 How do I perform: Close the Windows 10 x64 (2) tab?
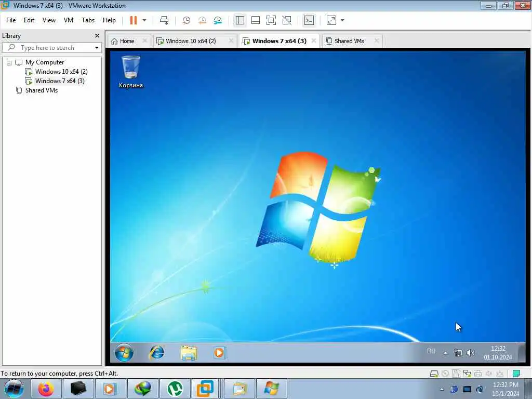coord(231,41)
